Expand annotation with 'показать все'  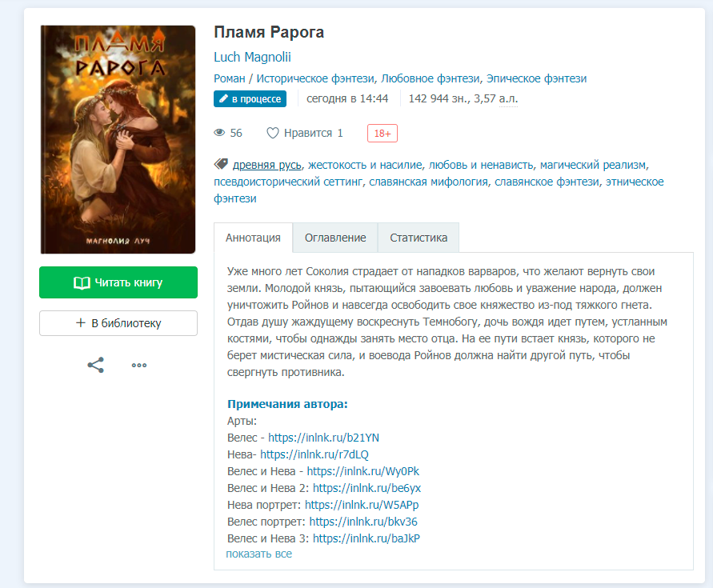coord(258,554)
